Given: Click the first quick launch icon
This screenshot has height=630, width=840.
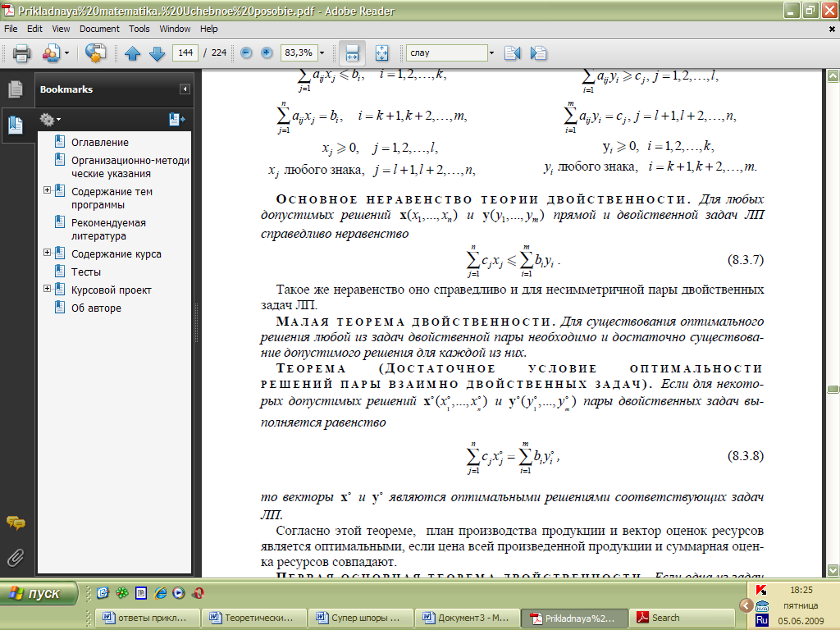Looking at the screenshot, I should point(103,593).
